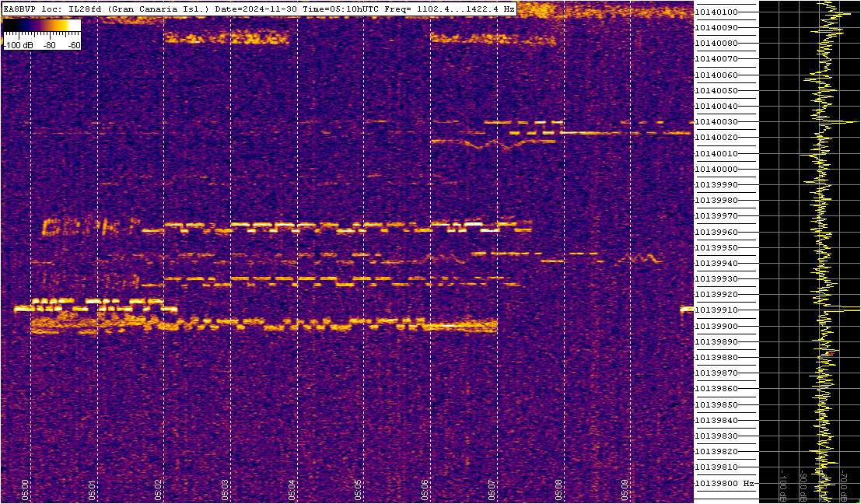
Task: Select the 10139940 frequency label
Action: pos(716,263)
